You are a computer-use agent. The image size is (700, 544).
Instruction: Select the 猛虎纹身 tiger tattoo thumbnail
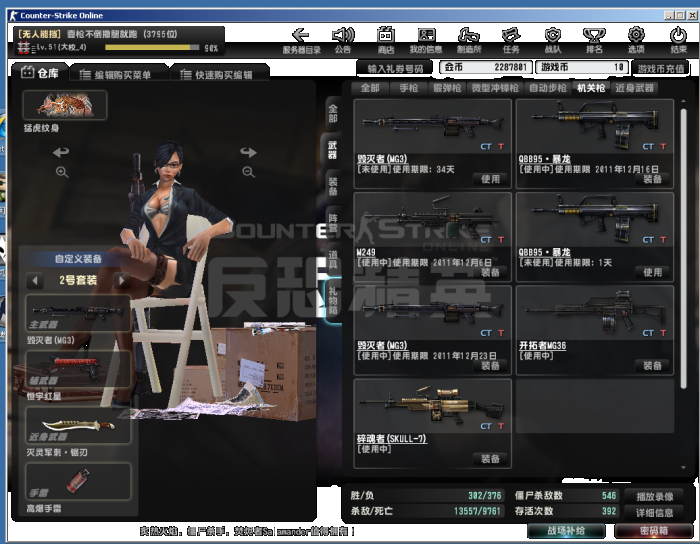(65, 105)
